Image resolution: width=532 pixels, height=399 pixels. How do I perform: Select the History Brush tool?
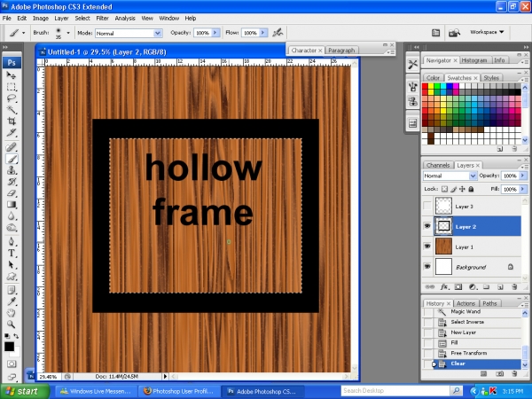tap(12, 182)
